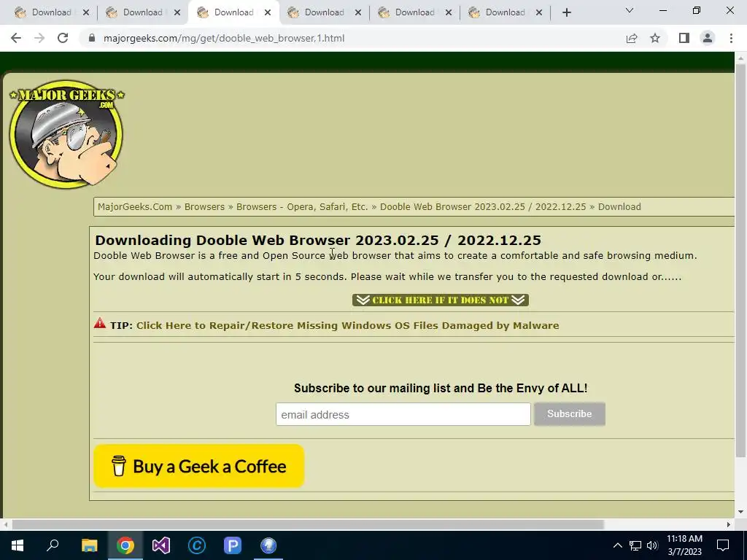Click the 'Click here if it does not' button

pos(440,300)
